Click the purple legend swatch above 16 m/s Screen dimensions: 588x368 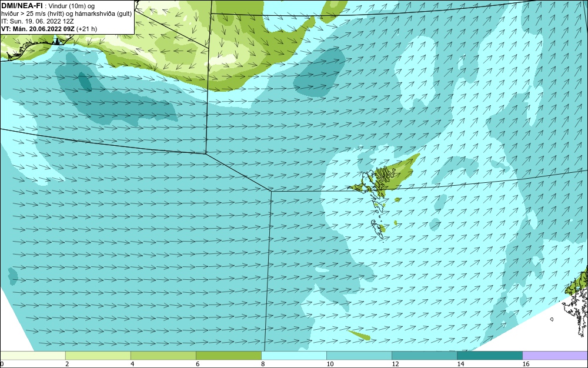[x=556, y=355]
